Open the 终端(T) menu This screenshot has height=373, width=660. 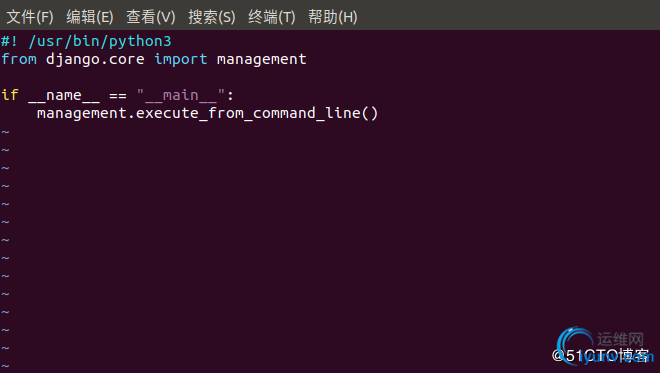271,17
